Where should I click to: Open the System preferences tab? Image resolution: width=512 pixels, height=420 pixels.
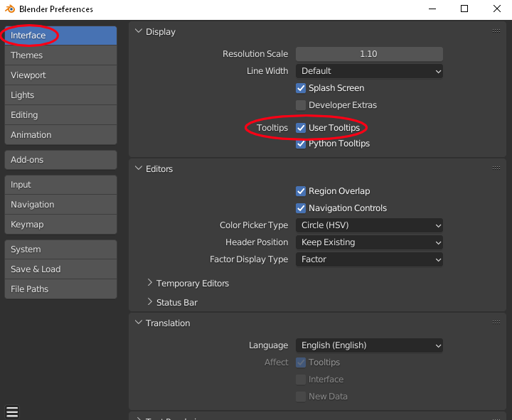click(60, 249)
